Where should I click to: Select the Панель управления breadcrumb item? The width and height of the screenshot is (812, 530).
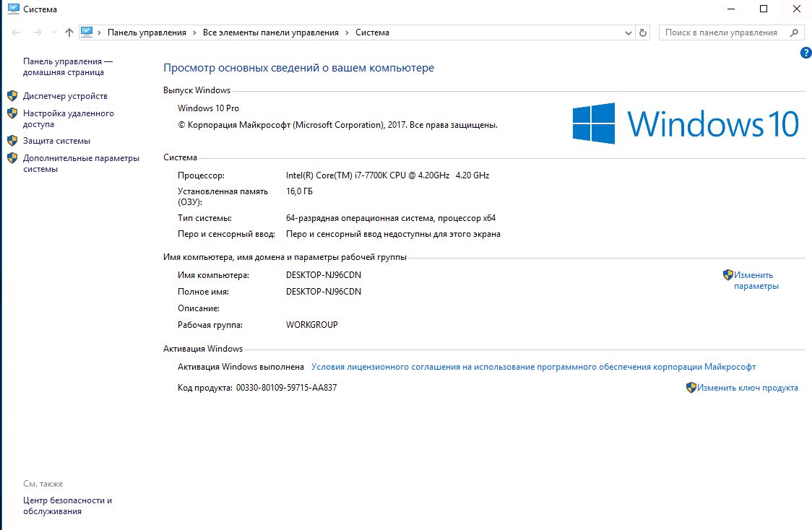coord(147,32)
